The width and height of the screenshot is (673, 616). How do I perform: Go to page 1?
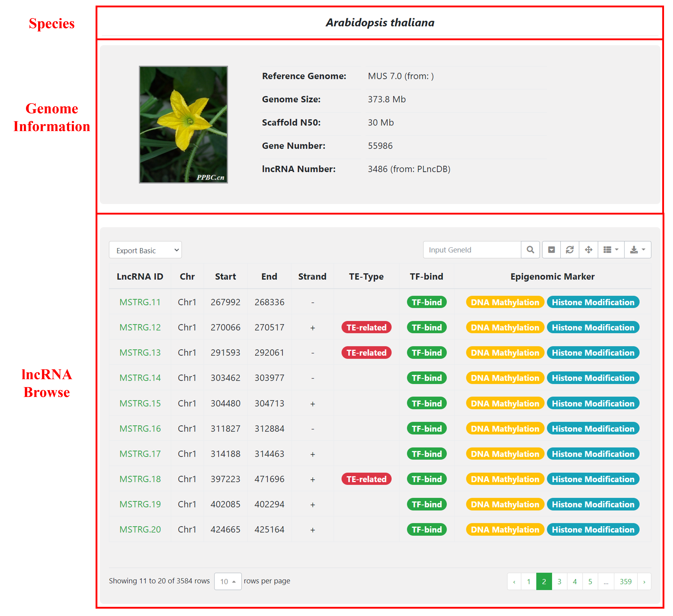pyautogui.click(x=529, y=582)
